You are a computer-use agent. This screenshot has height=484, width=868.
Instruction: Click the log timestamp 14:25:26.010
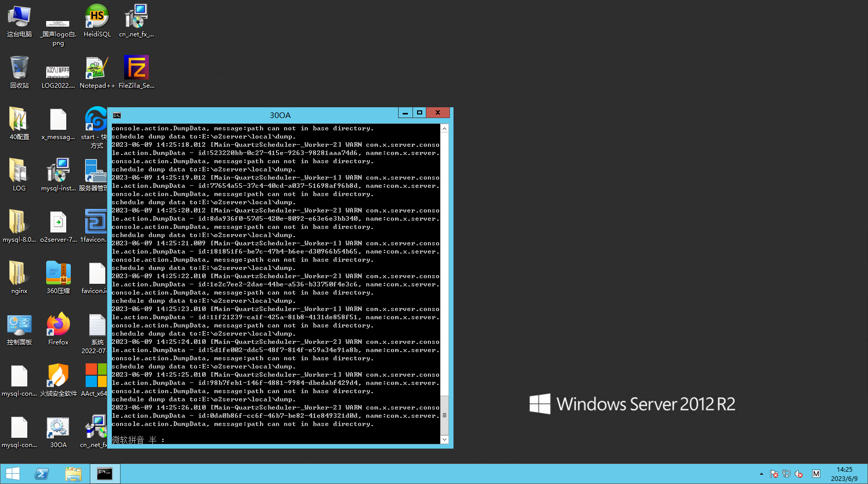point(181,408)
